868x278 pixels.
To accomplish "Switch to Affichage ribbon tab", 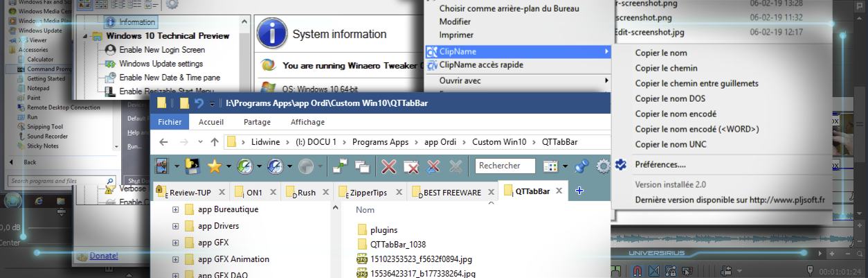I will click(x=307, y=122).
